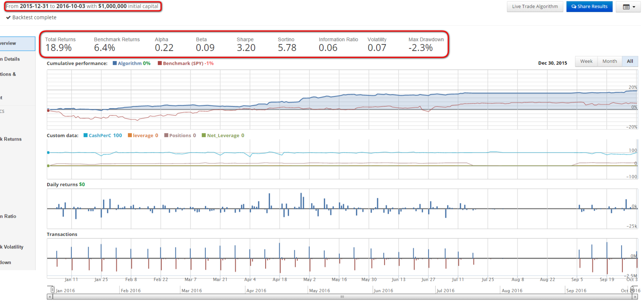Viewport: 644px width, 304px height.
Task: Select the All zoom range
Action: 630,61
